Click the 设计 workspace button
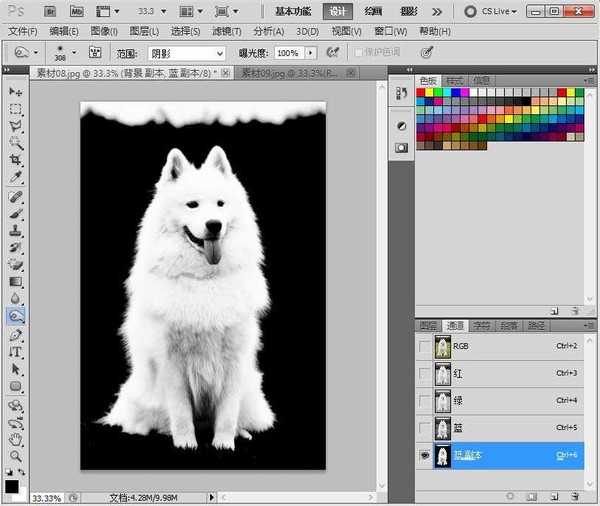The image size is (600, 506). click(338, 11)
